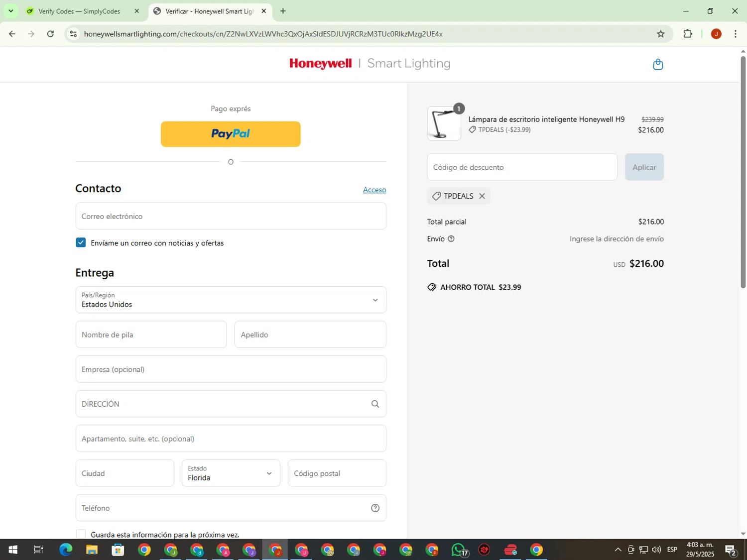Launch Microsoft Edge from taskbar
Viewport: 747px width, 560px height.
click(x=65, y=550)
